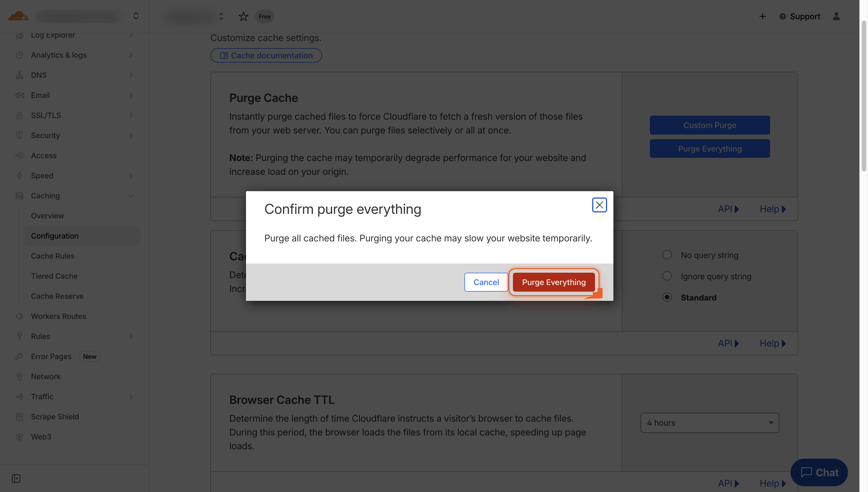Choose Ignore query string caching level
The image size is (868, 492).
coord(667,276)
